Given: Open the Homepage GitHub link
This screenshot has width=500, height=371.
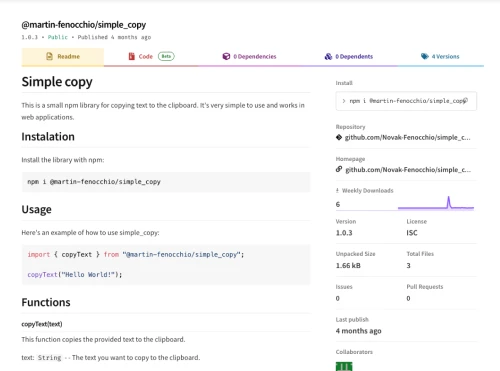Looking at the screenshot, I should [x=408, y=170].
